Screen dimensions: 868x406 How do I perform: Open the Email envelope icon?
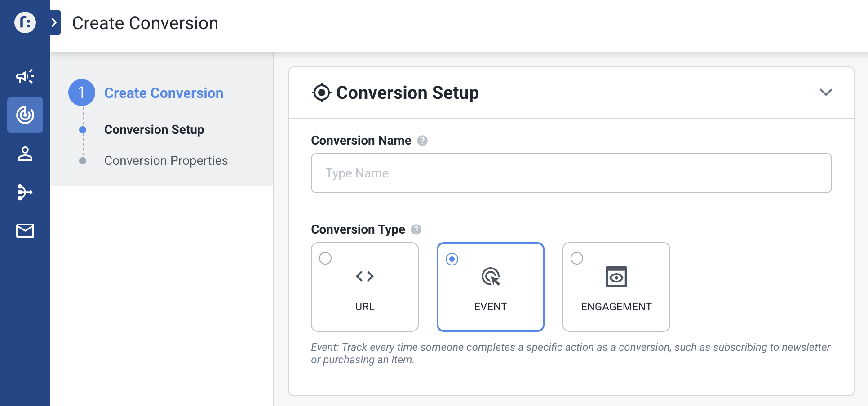pyautogui.click(x=25, y=231)
